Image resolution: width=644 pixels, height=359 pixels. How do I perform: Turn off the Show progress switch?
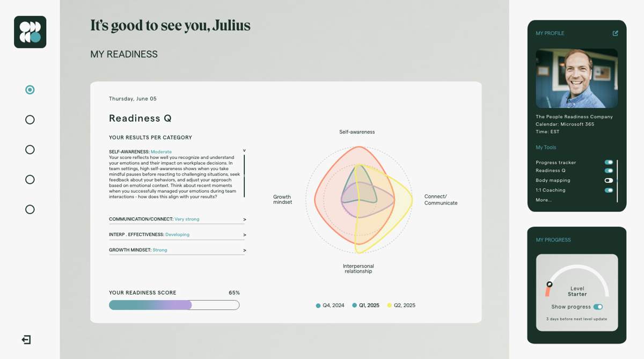[x=598, y=307]
